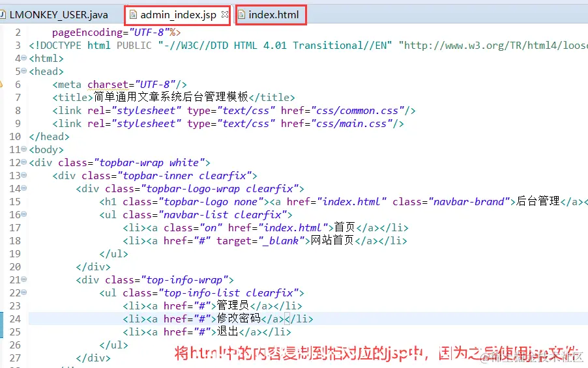Click the 后台管理 link text on line 15

coord(538,201)
